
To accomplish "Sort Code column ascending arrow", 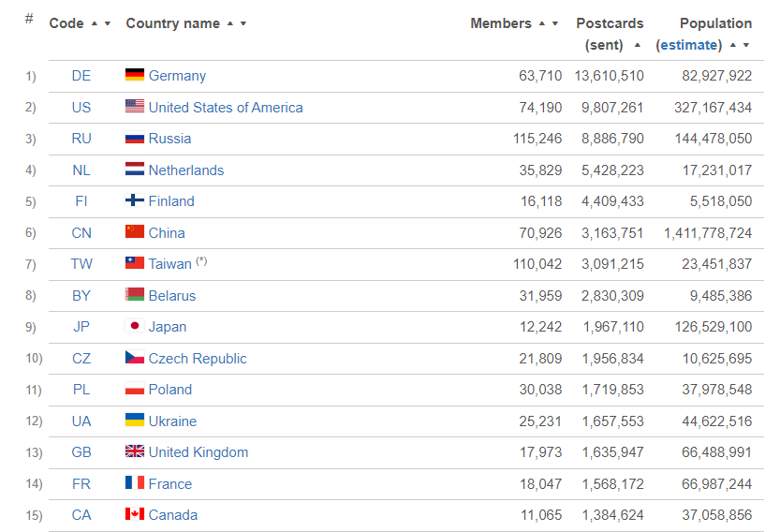I will coord(95,23).
